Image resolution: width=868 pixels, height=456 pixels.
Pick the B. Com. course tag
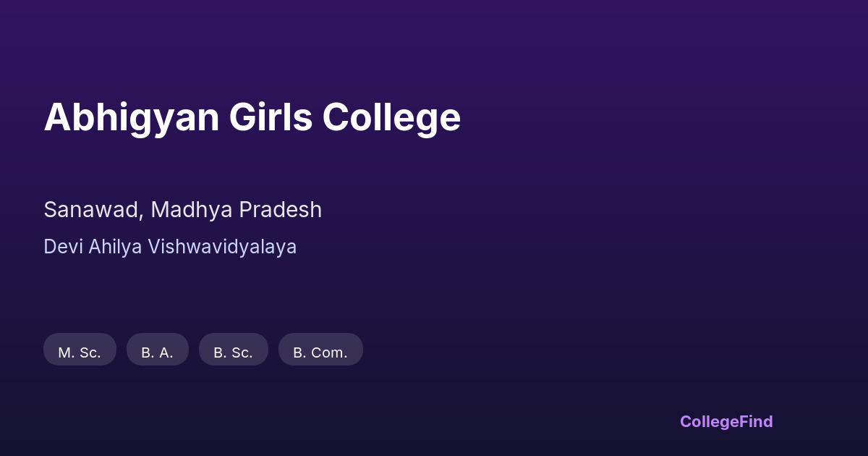coord(320,350)
